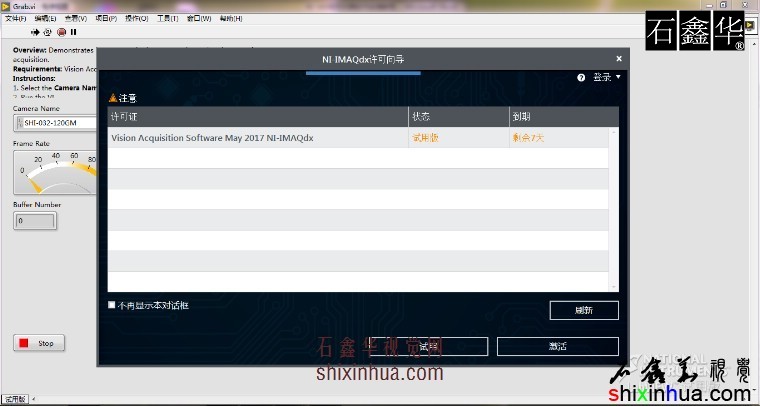This screenshot has height=406, width=760.
Task: Open the Camera Name selector SHI-032-120GM
Action: click(x=56, y=123)
